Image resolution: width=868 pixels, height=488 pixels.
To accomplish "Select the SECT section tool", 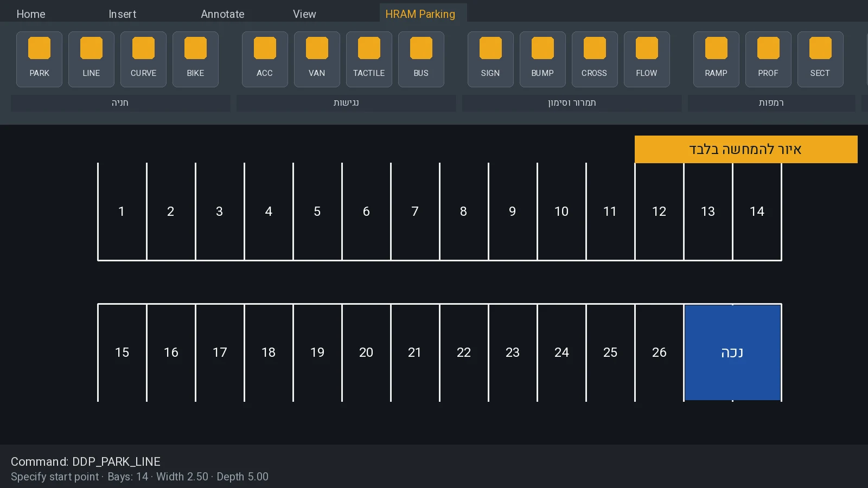I will coord(820,59).
